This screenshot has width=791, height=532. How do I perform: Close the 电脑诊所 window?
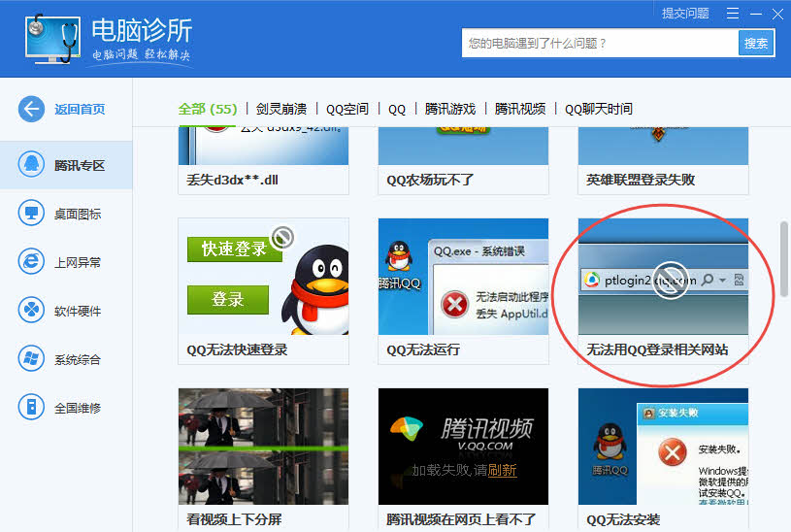point(777,14)
